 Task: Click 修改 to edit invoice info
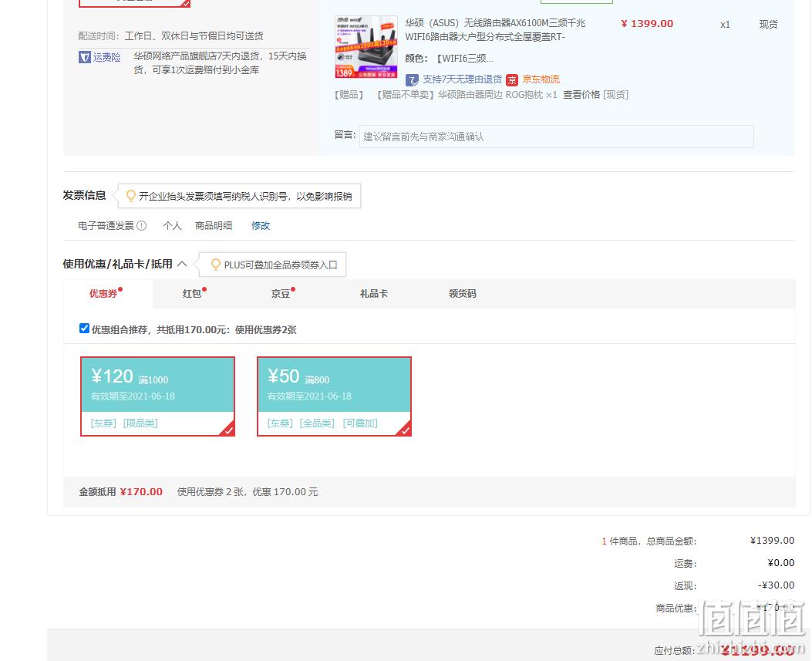coord(261,226)
